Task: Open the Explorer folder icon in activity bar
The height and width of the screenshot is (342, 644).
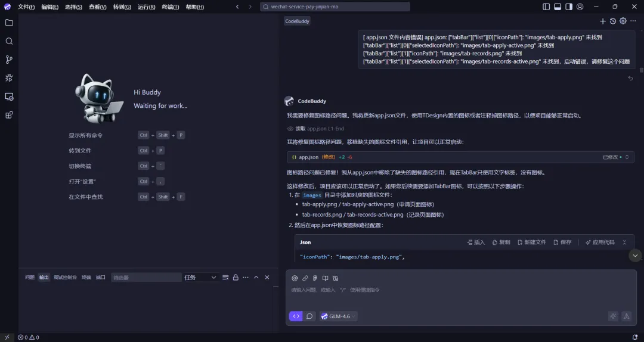Action: coord(9,23)
